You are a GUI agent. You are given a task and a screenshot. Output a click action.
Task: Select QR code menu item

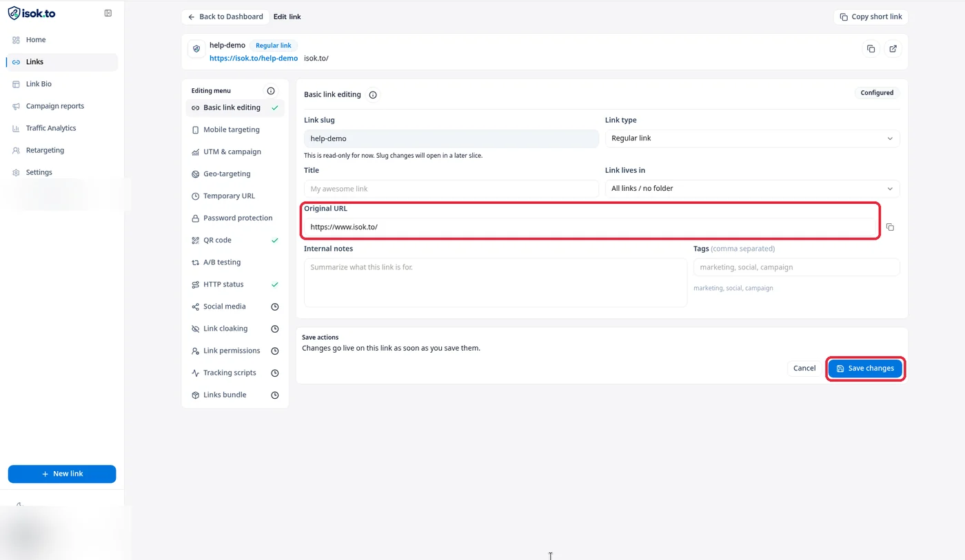[235, 240]
